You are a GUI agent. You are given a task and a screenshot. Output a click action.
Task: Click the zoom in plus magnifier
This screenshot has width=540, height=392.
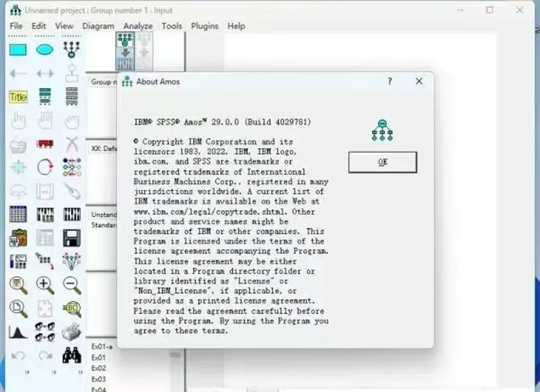45,285
